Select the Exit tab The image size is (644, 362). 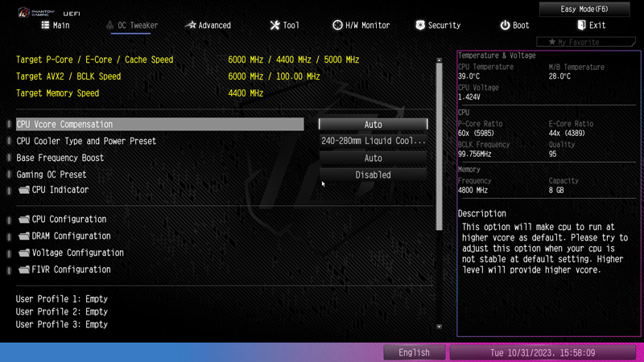coord(592,26)
